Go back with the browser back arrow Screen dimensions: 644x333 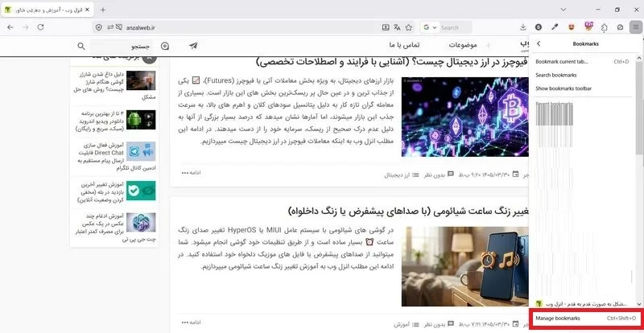pyautogui.click(x=10, y=27)
